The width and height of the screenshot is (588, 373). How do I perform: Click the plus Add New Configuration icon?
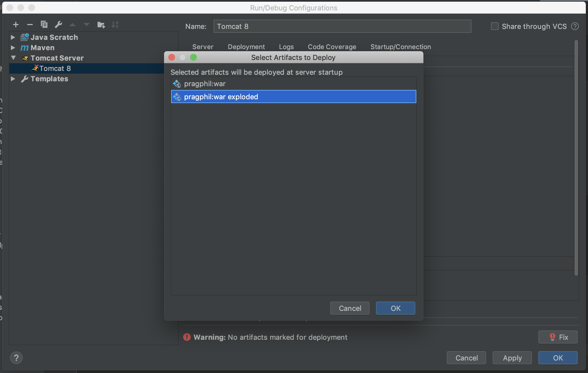[x=16, y=25]
